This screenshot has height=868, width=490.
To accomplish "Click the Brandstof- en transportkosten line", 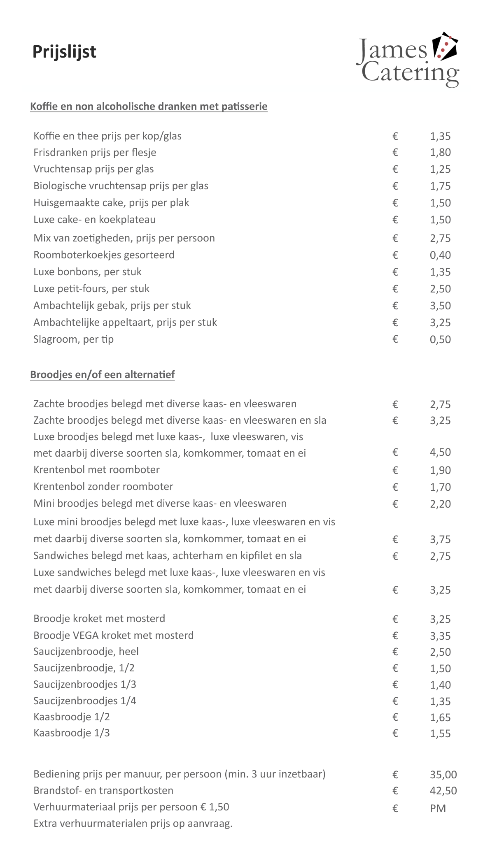I will 103,791.
